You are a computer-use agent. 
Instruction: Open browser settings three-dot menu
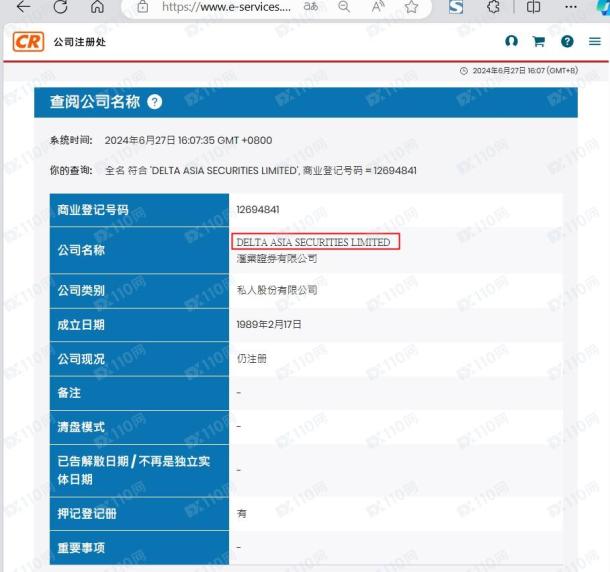pos(571,6)
